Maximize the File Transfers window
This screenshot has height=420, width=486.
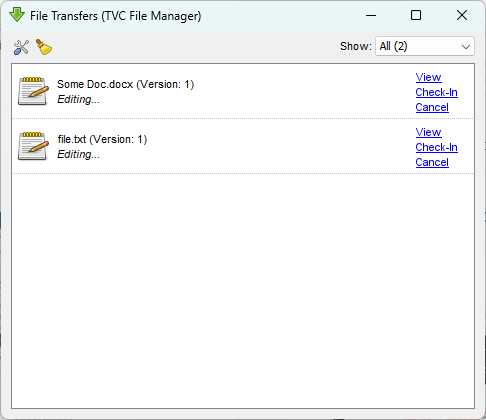click(416, 15)
